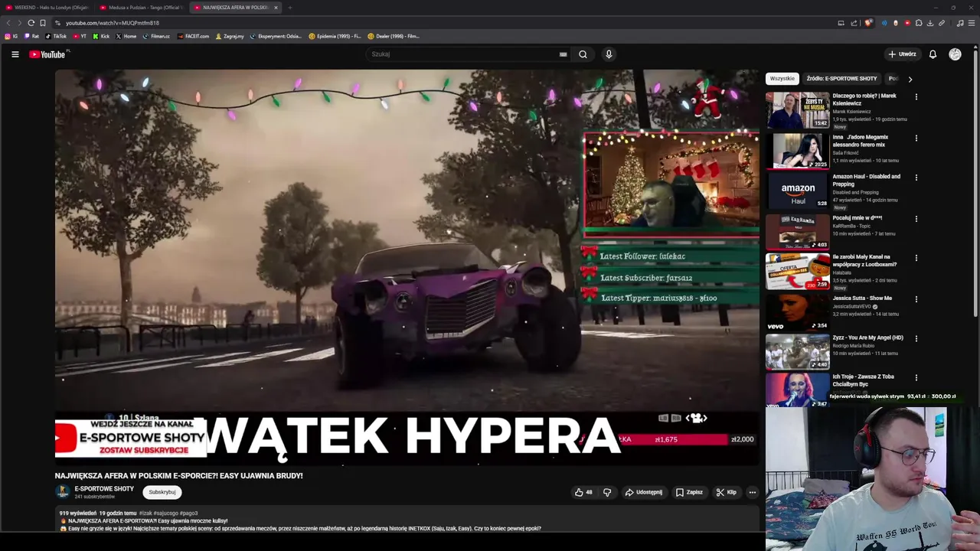
Task: Open options for Zyzz You Are My Angel
Action: [x=916, y=339]
